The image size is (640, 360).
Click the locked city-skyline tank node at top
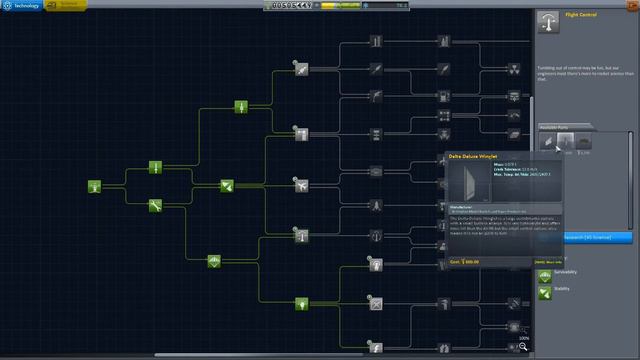444,41
